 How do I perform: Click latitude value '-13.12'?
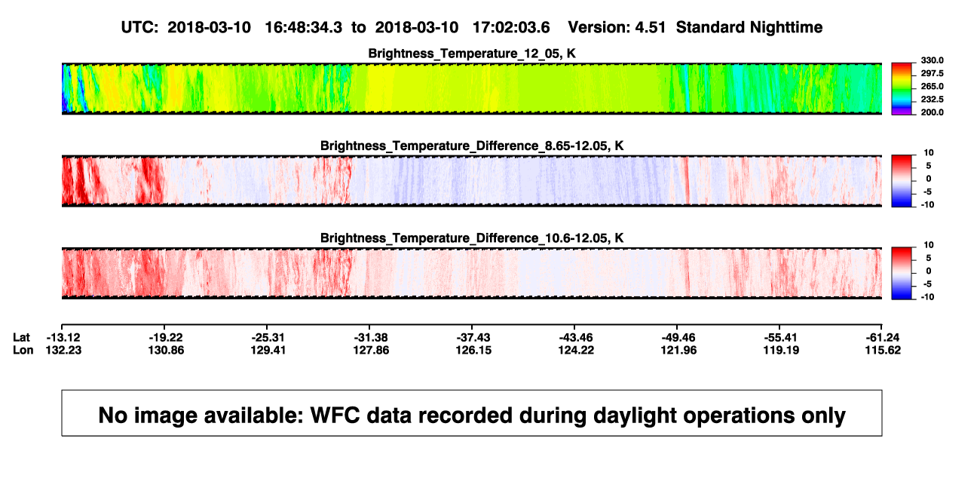click(x=64, y=337)
